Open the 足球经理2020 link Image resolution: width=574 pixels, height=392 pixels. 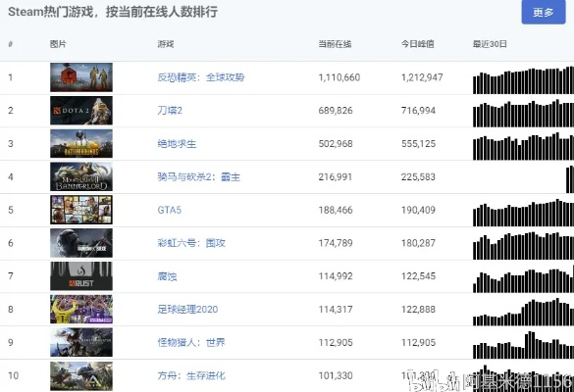pos(187,310)
